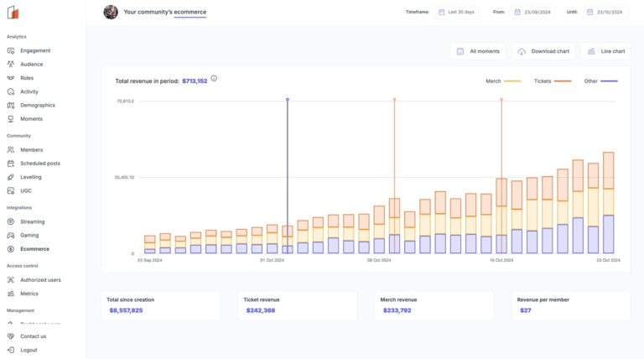Click the Logout link

click(x=29, y=350)
